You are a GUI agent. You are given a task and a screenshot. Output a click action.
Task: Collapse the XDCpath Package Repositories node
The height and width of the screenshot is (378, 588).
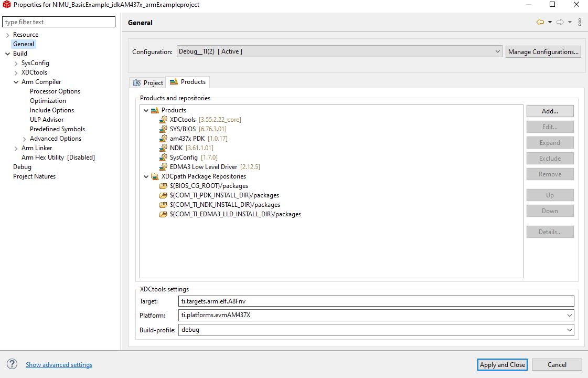[x=146, y=176]
